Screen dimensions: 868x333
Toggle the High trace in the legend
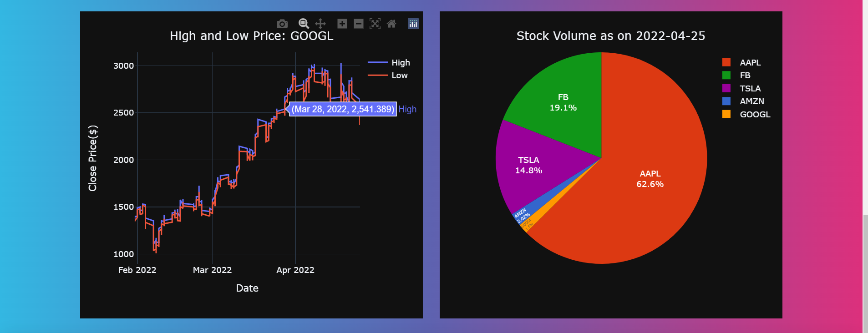click(x=399, y=62)
